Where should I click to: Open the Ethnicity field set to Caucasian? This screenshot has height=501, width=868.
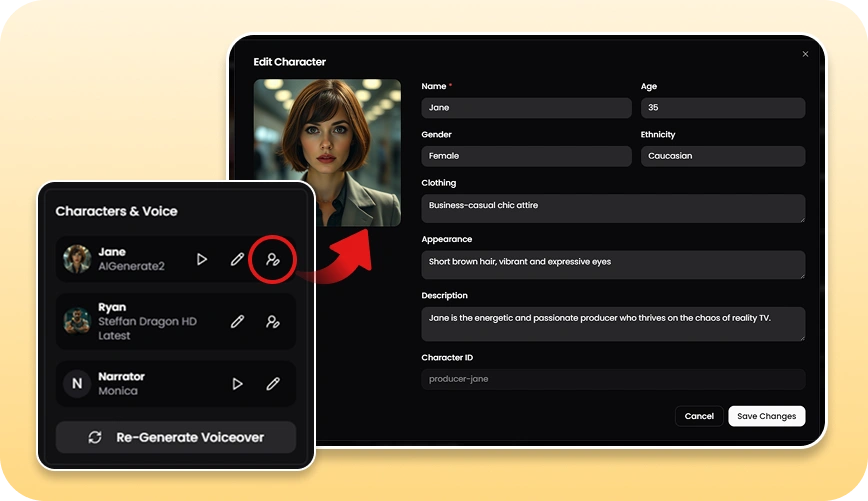point(722,156)
